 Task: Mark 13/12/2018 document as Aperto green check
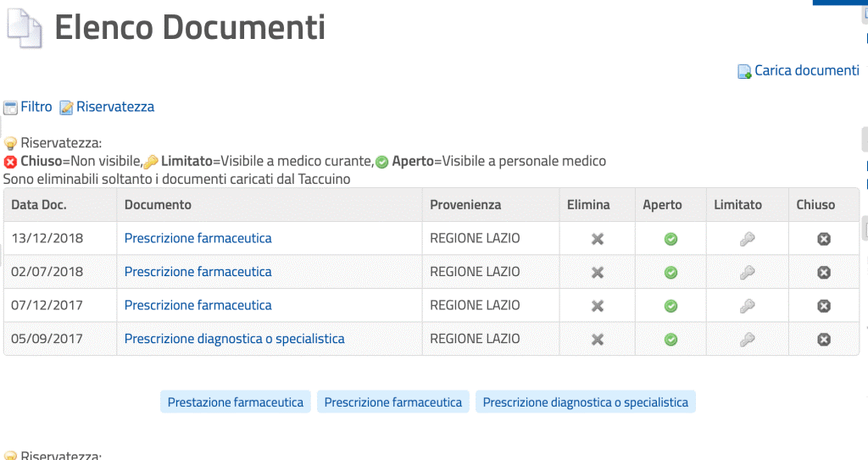[671, 239]
